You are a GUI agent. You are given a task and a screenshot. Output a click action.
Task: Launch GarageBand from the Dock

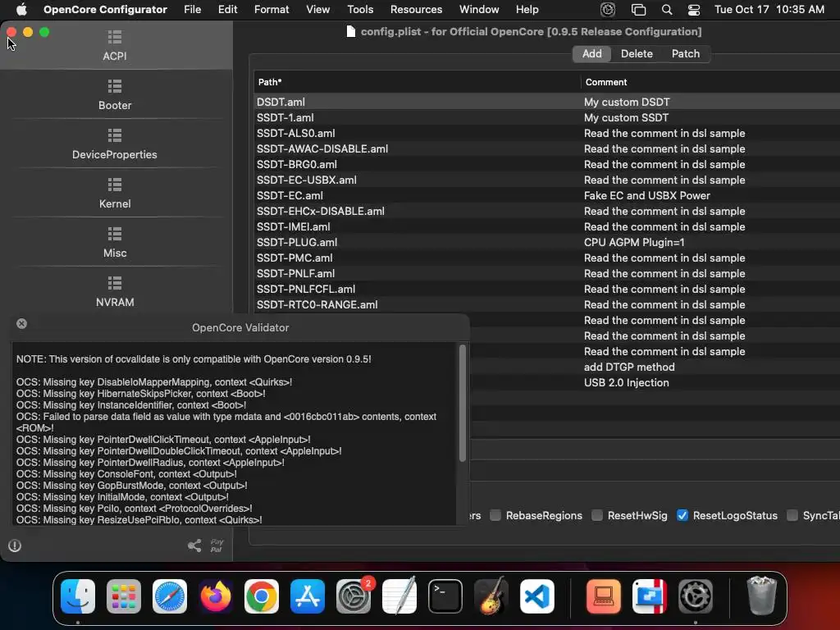click(491, 596)
